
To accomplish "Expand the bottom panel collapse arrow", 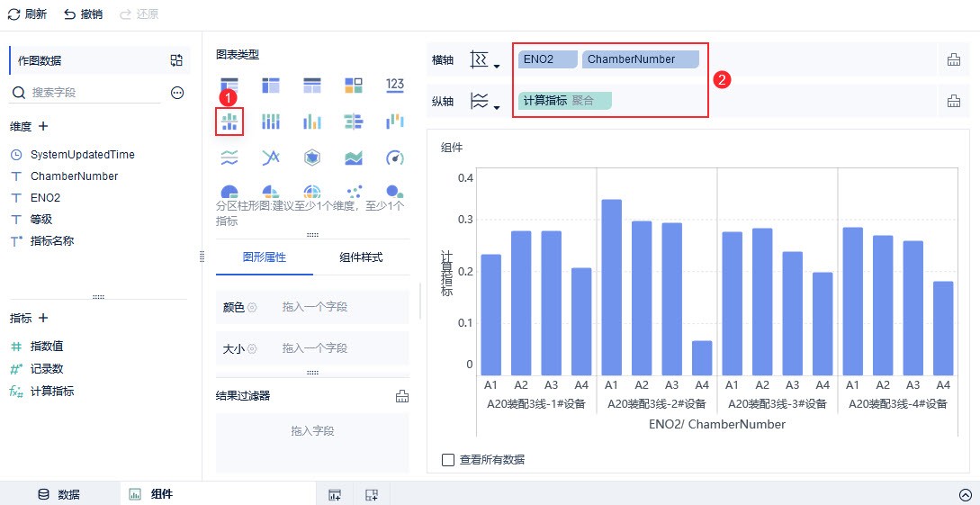I will [965, 494].
